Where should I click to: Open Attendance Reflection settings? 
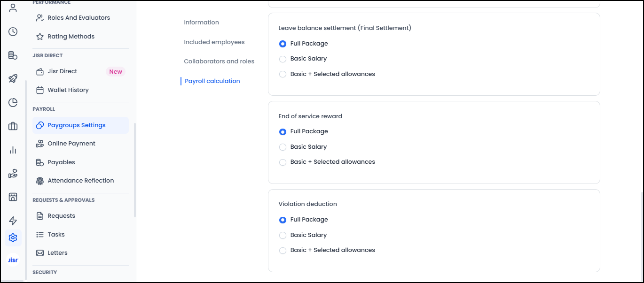point(80,181)
